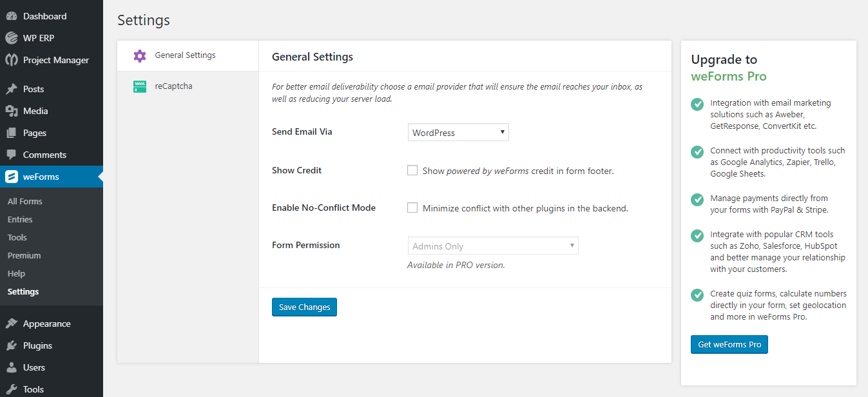Screen dimensions: 868x397
Task: Click the Dashboard gauge icon
Action: click(12, 16)
